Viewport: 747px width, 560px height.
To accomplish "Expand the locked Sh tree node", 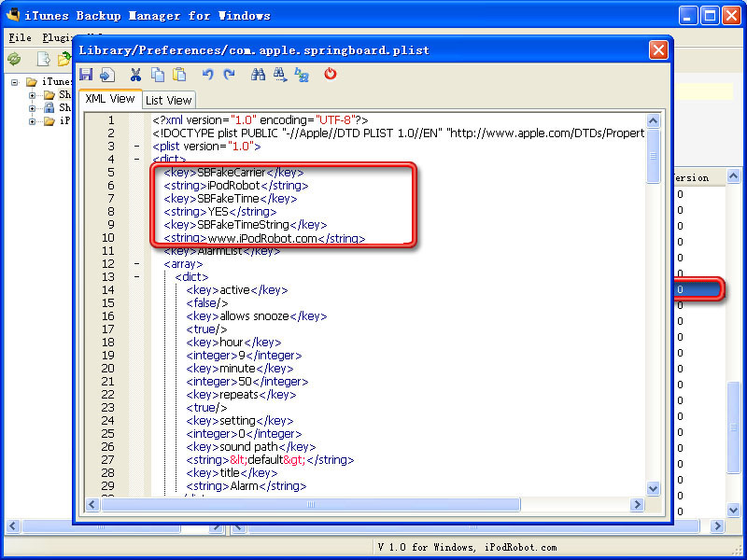I will coord(32,108).
